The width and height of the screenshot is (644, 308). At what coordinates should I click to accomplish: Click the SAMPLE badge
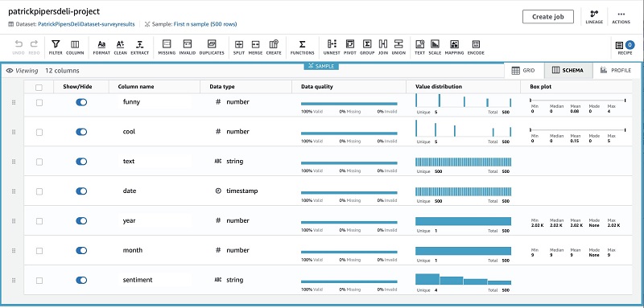(321, 66)
